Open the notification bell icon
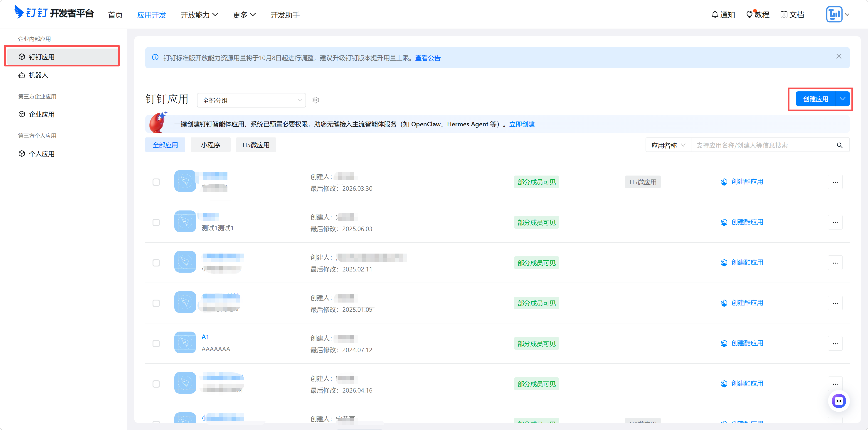This screenshot has height=430, width=868. click(715, 15)
